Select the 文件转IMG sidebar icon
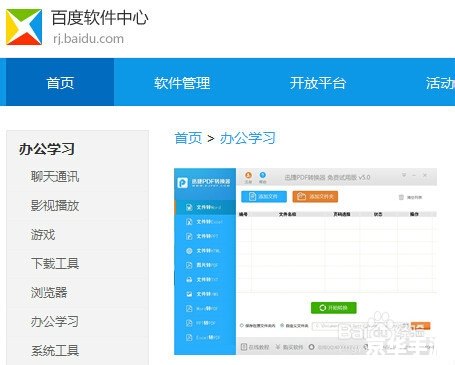Screen dimensions: 455x365 pyautogui.click(x=189, y=294)
